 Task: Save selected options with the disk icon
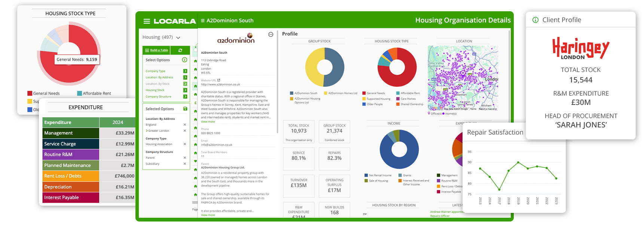pos(185,109)
